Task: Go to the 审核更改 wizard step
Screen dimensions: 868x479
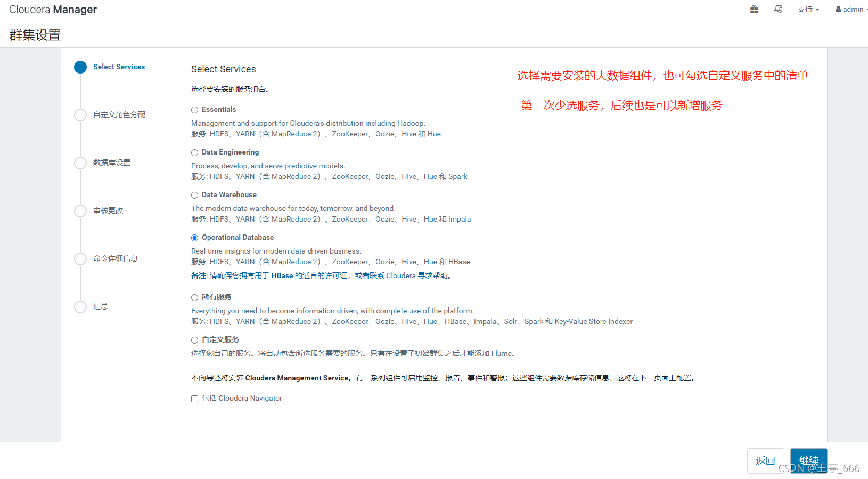Action: 108,210
